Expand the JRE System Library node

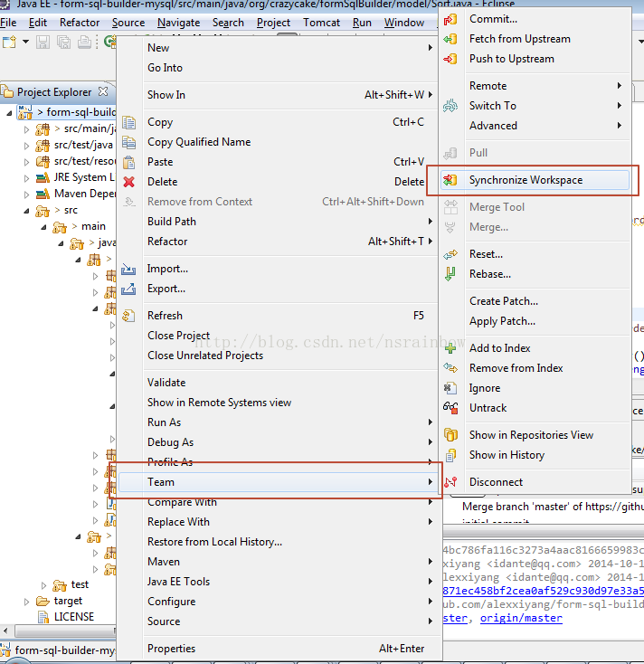26,178
